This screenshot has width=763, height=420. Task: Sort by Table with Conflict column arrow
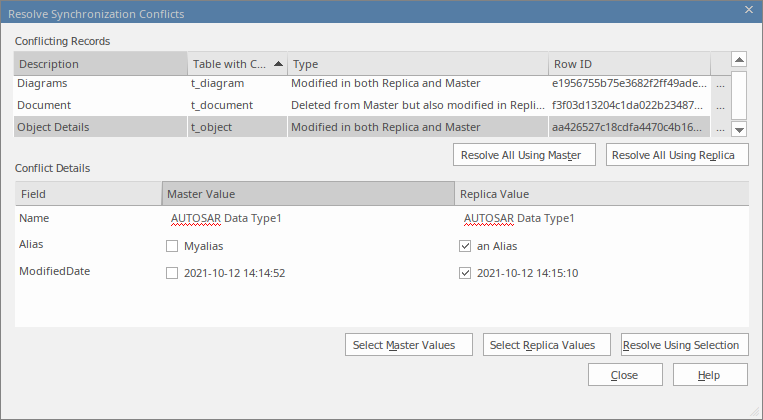[277, 63]
